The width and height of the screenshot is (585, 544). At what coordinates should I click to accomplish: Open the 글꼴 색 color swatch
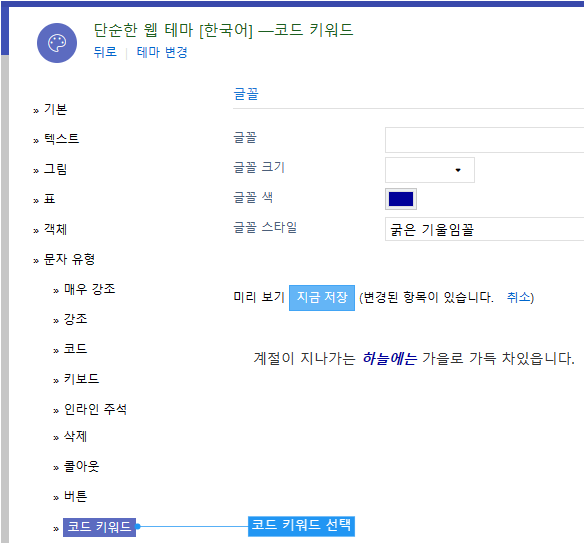(401, 199)
